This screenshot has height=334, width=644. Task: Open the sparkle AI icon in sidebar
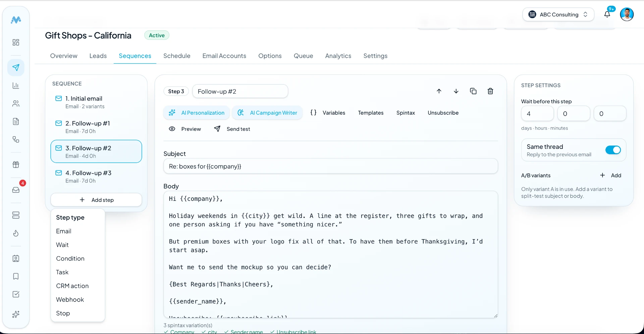pyautogui.click(x=16, y=314)
